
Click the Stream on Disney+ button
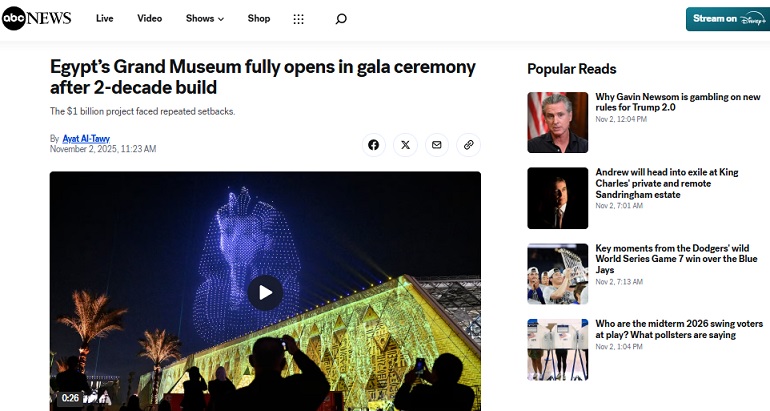pos(728,19)
